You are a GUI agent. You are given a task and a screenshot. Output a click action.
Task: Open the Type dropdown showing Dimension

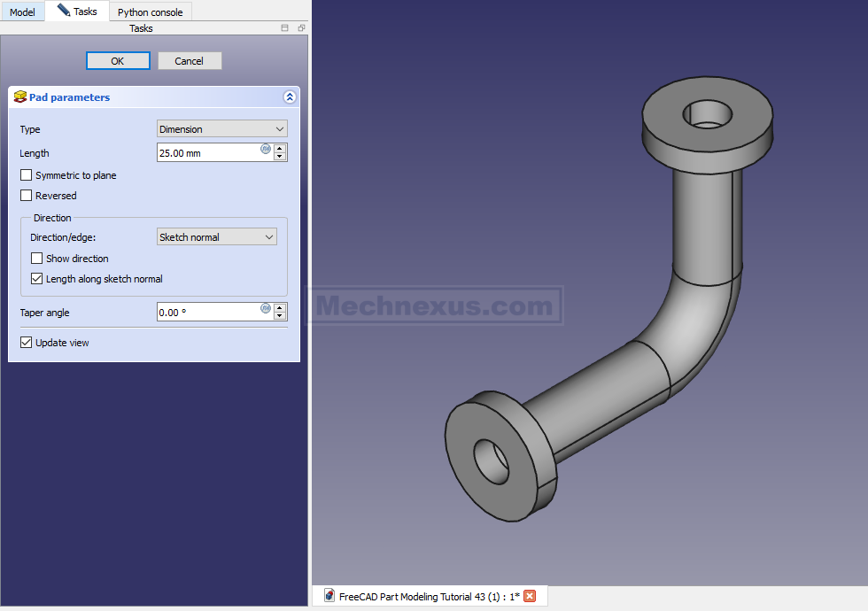[222, 129]
